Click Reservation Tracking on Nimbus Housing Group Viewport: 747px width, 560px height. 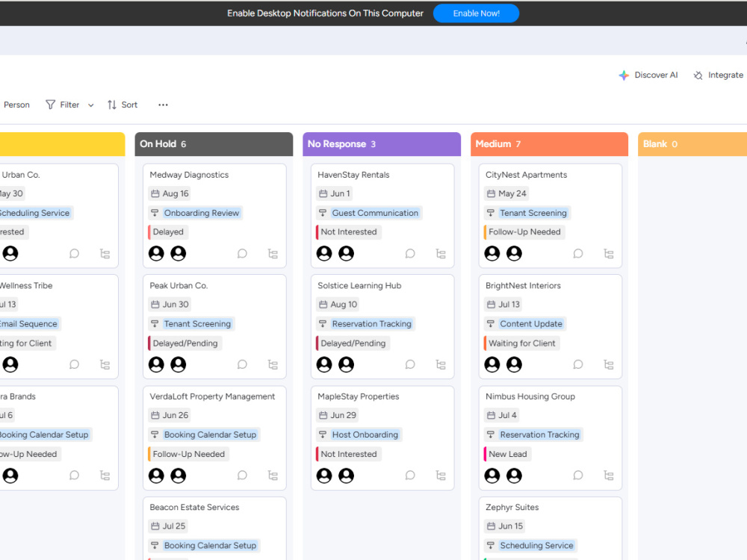539,435
